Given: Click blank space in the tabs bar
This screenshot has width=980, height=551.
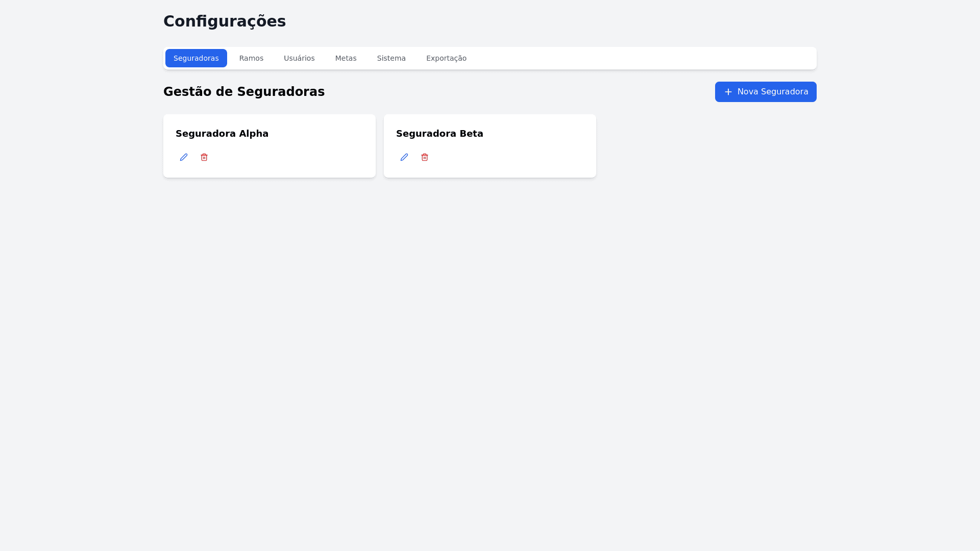Looking at the screenshot, I should [638, 58].
